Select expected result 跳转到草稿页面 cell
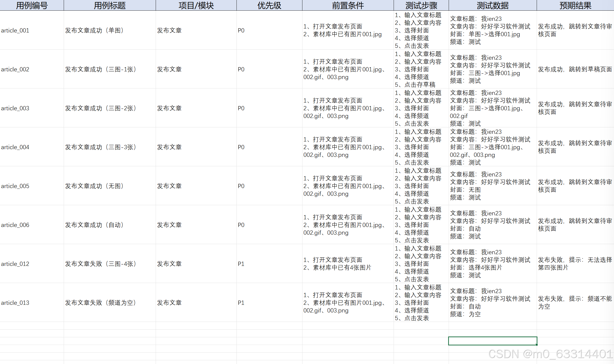This screenshot has height=364, width=614. pyautogui.click(x=575, y=69)
